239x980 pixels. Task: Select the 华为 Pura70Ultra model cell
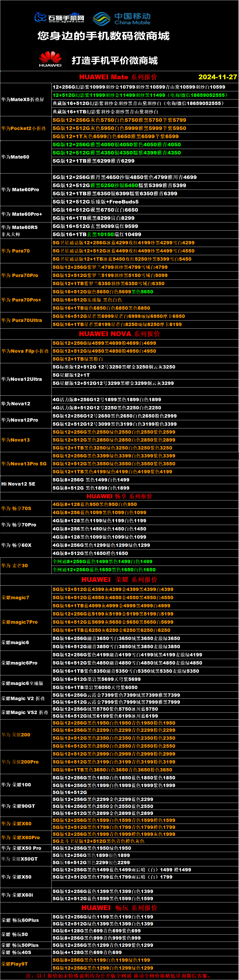(x=26, y=320)
